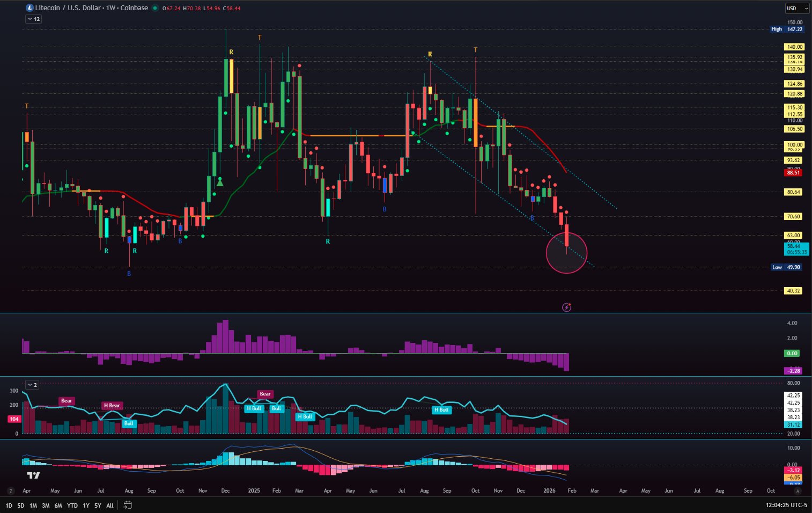
Task: Click the L54.96 low value in header
Action: [x=212, y=9]
